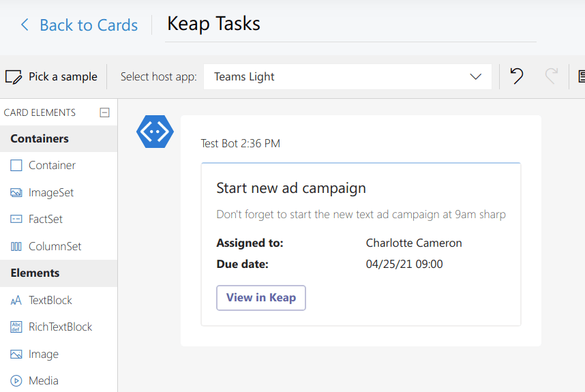Select the Container element

59,165
